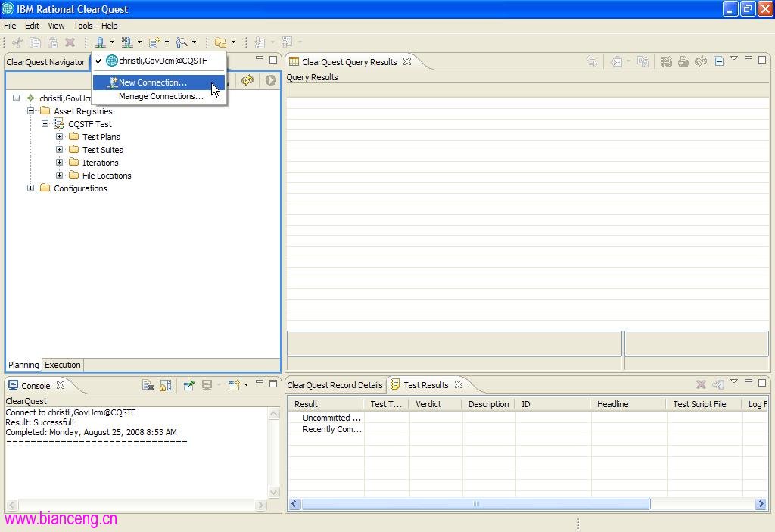Screen dimensions: 775x532
Task: Collapse the CQSTF Test node
Action: pos(45,123)
